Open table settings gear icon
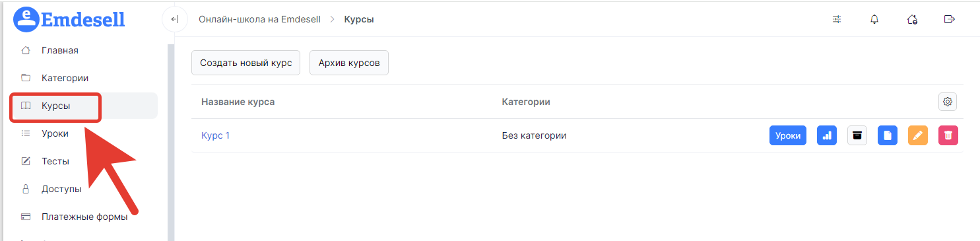This screenshot has height=241, width=980. tap(948, 102)
